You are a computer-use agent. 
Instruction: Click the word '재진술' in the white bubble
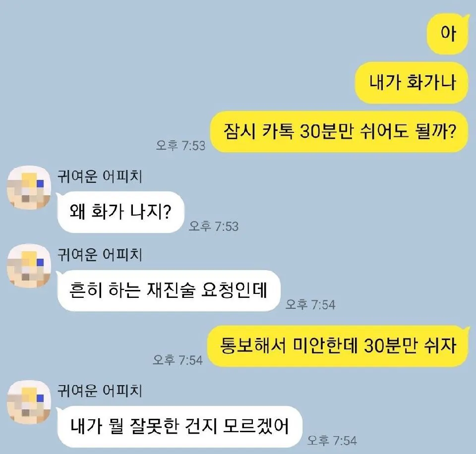(171, 290)
